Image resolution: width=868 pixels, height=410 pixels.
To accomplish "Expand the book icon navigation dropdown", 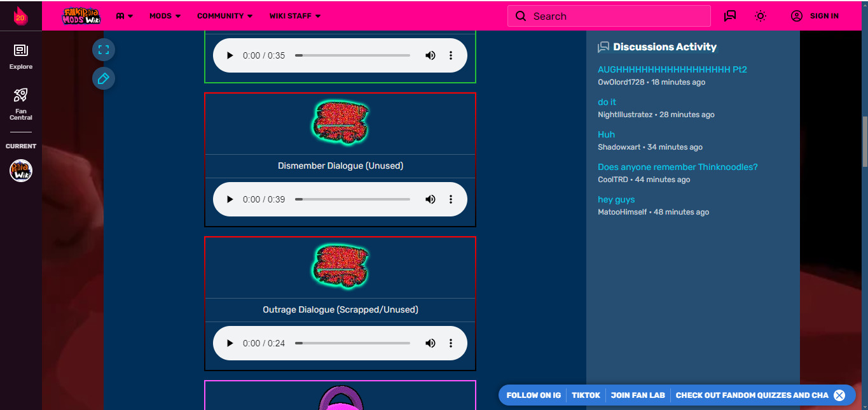I will pyautogui.click(x=125, y=16).
